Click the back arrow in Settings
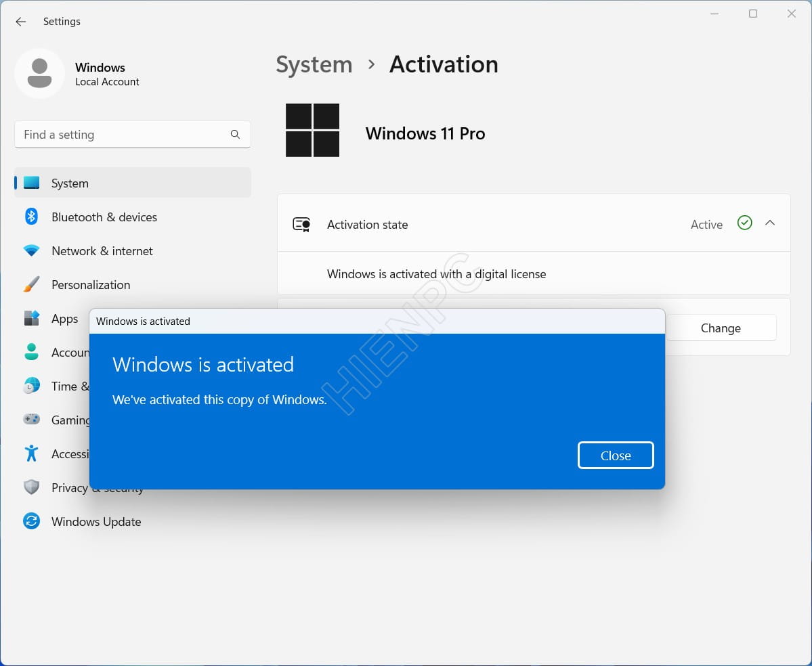 click(x=21, y=22)
